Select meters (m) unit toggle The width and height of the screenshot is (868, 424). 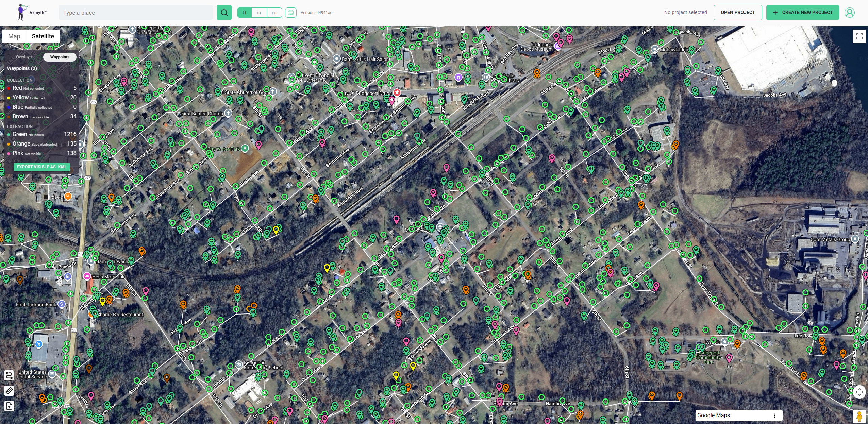click(x=274, y=13)
